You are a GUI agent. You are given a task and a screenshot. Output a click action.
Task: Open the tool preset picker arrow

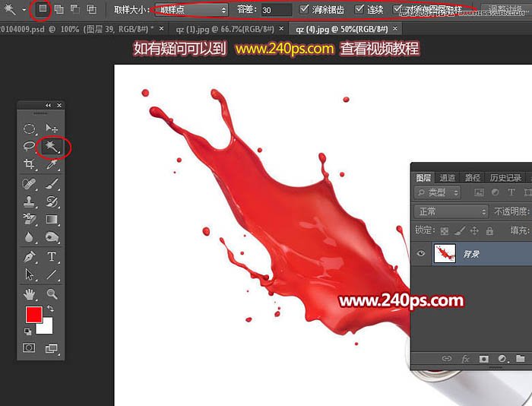[x=24, y=10]
